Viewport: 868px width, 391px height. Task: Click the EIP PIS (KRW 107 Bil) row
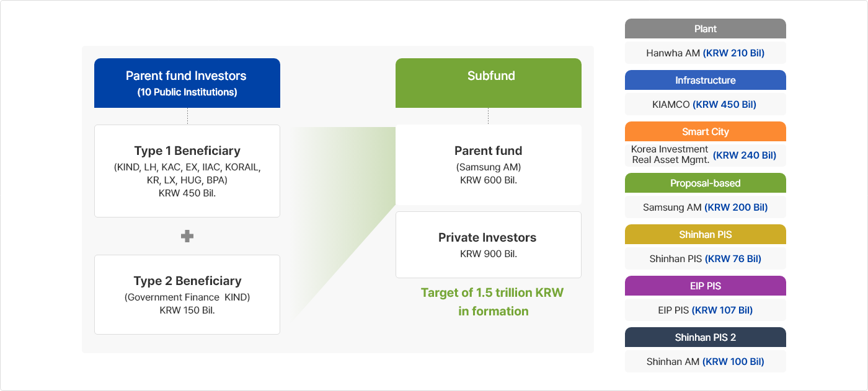(706, 310)
